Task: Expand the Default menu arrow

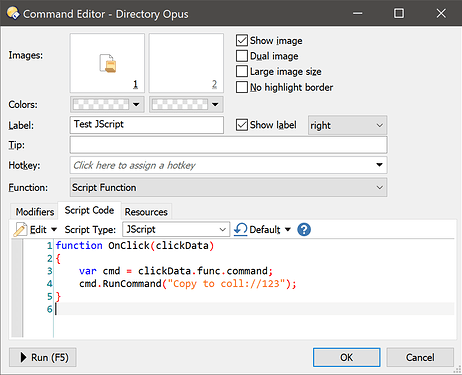Action: 288,229
